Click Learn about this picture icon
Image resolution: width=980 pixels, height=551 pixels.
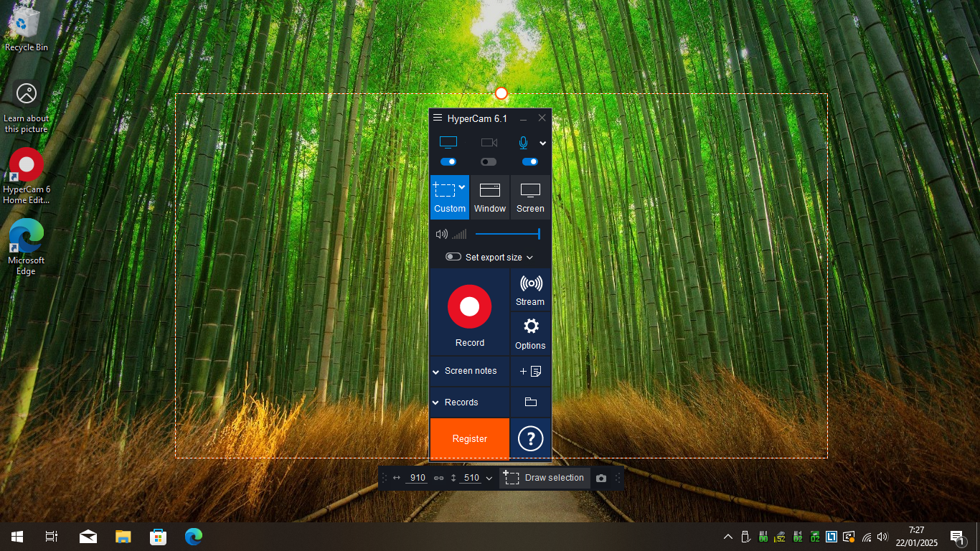click(27, 107)
